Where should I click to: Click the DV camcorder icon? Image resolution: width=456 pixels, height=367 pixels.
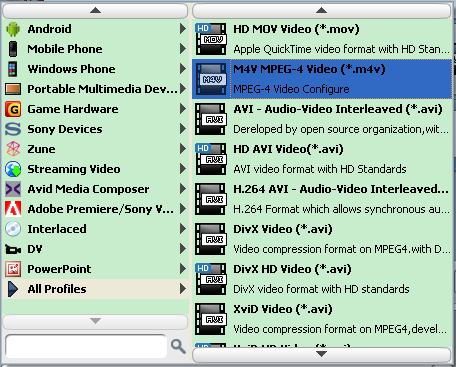click(x=13, y=249)
